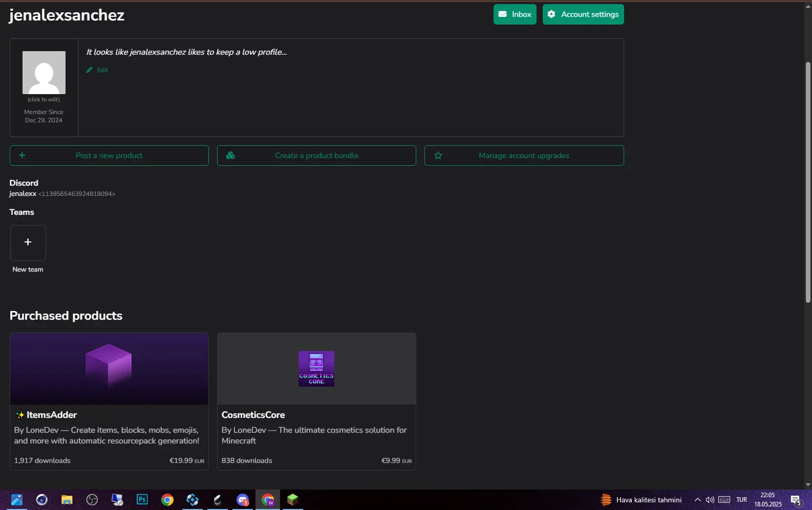Viewport: 812px width, 510px height.
Task: Click the profile avatar to edit it
Action: 44,73
